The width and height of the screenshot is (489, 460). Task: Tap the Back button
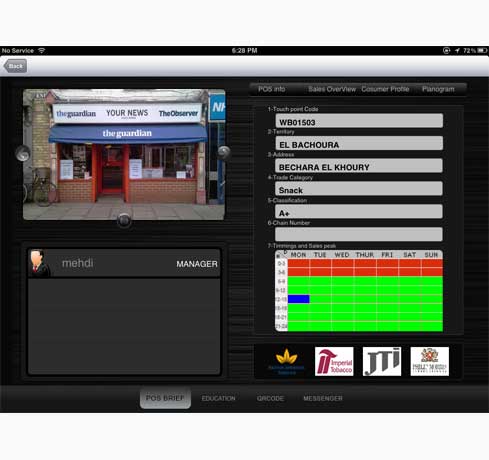coord(15,66)
